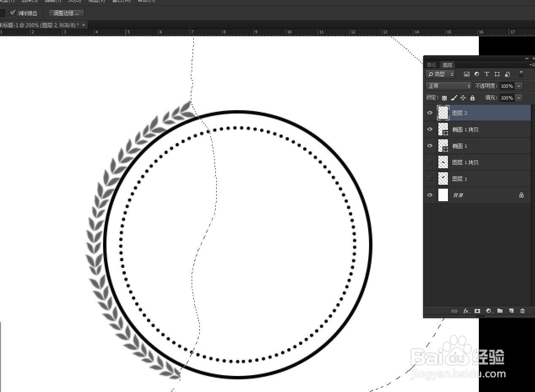The image size is (535, 392).
Task: Select the layer named 背景
Action: (458, 195)
